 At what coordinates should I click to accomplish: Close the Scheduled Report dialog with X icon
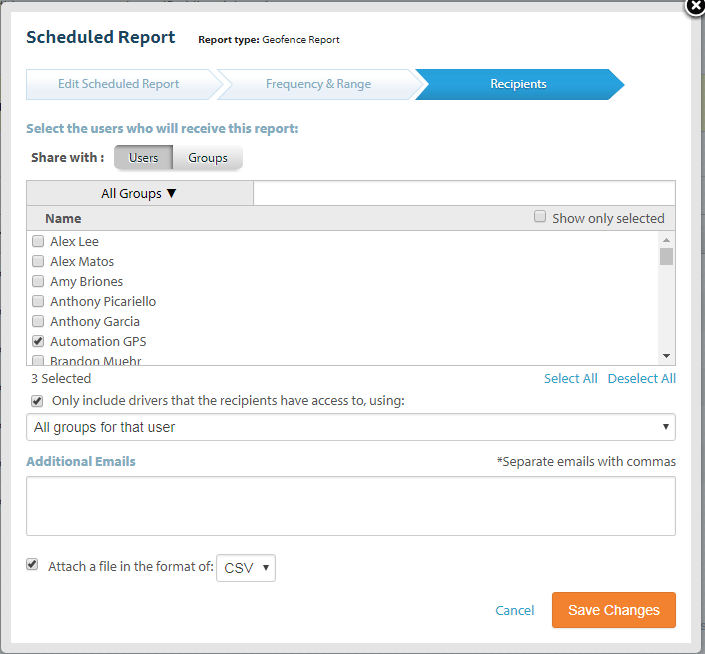(x=695, y=6)
